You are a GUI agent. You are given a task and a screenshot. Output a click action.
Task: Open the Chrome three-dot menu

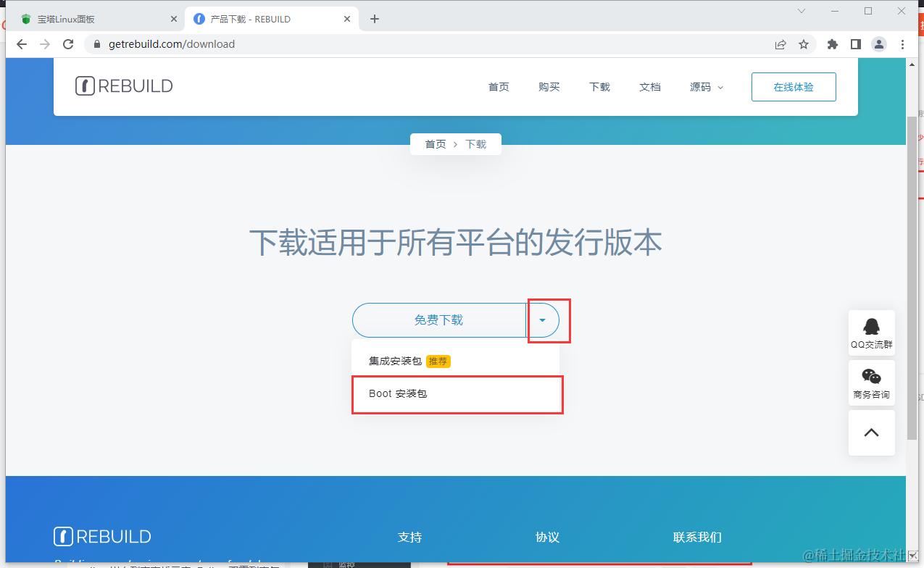pos(902,44)
